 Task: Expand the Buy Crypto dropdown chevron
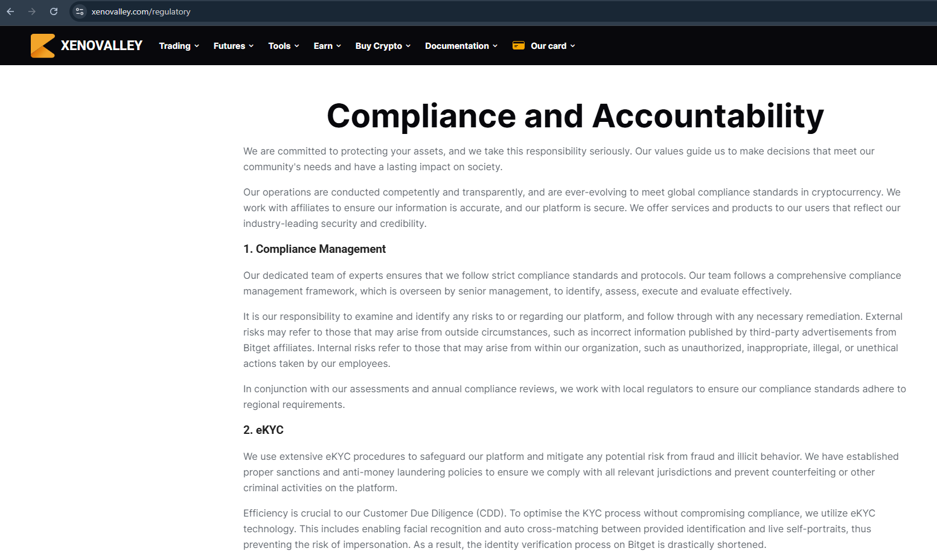[408, 46]
